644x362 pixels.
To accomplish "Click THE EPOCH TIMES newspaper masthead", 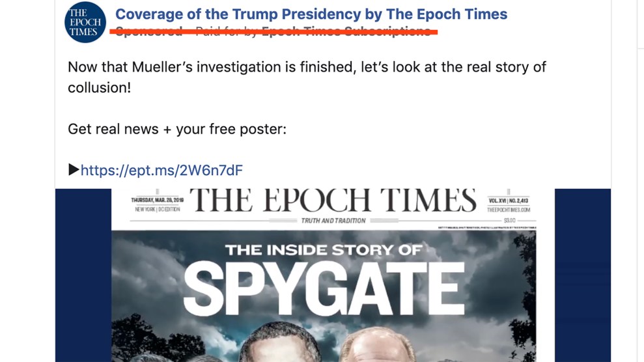I will click(x=333, y=201).
